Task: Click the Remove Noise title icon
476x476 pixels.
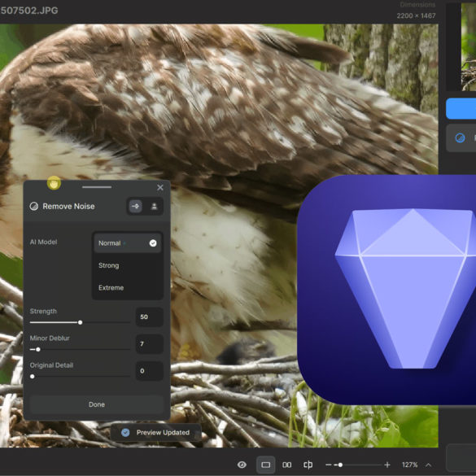Action: pyautogui.click(x=33, y=207)
